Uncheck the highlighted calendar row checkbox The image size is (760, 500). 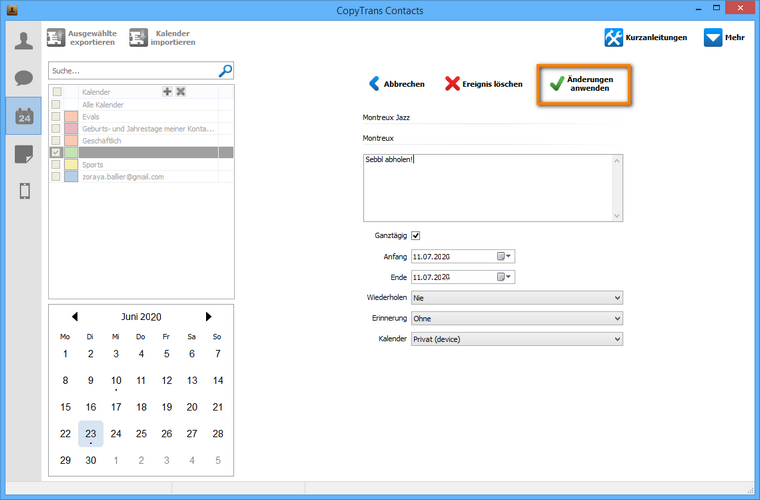point(56,153)
